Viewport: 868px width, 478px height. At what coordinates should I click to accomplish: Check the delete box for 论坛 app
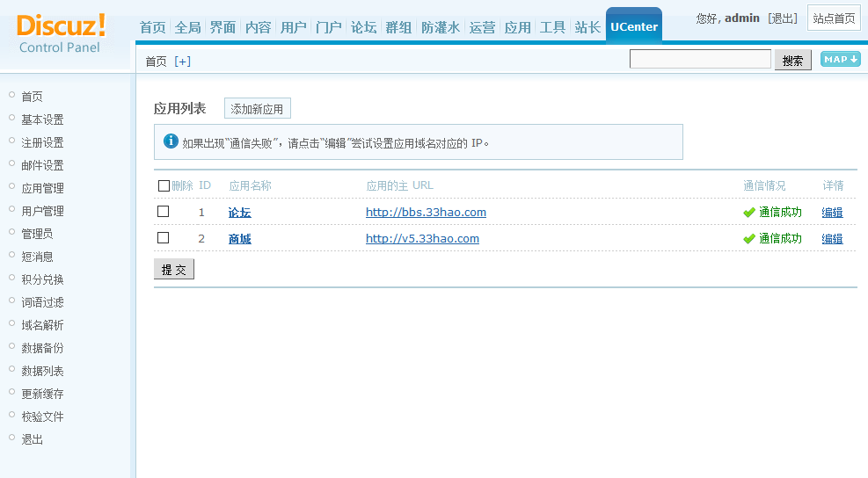pos(163,212)
